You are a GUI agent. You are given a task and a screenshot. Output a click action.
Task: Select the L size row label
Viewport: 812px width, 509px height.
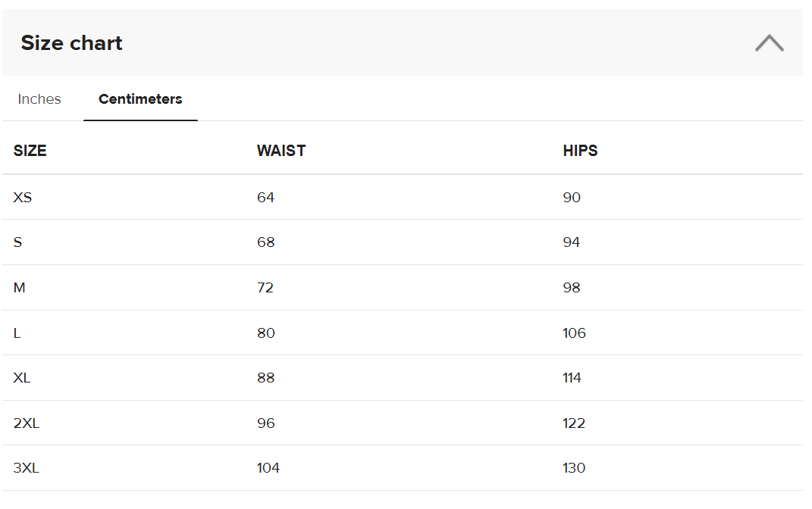coord(17,333)
